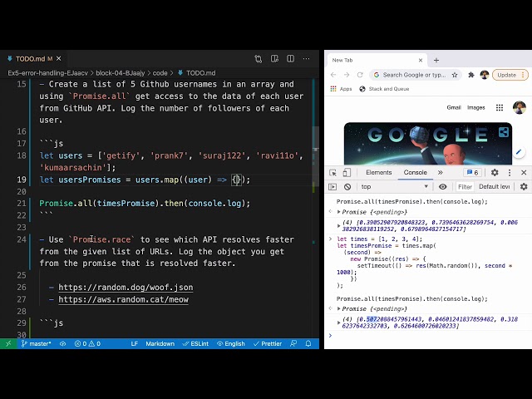This screenshot has height=399, width=532.
Task: Open Prettier status in status bar
Action: [x=268, y=343]
